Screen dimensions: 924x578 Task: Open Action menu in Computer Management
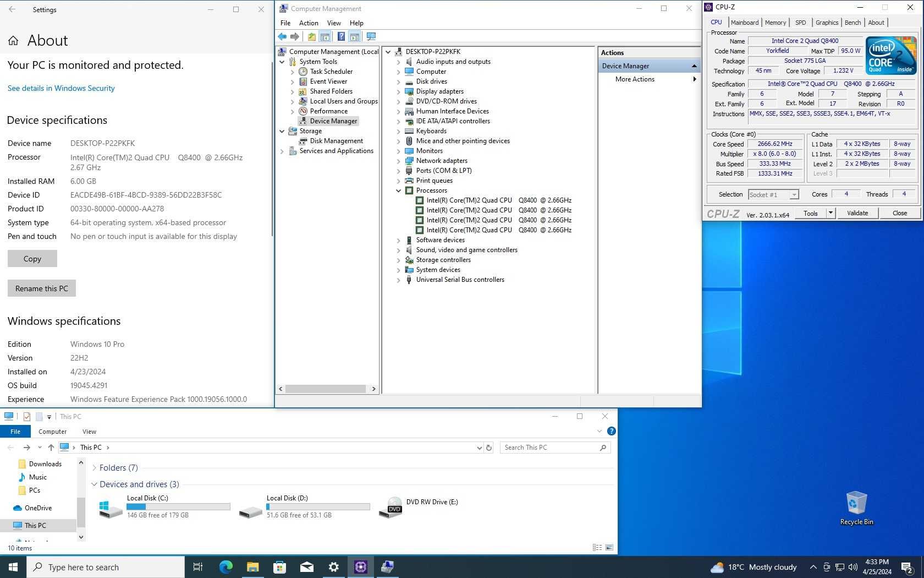(309, 23)
